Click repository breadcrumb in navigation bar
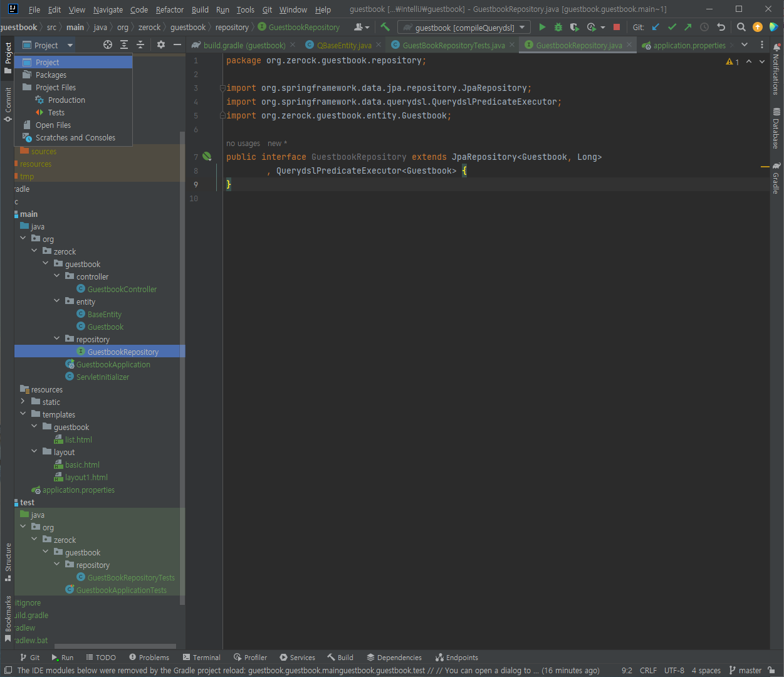This screenshot has width=784, height=677. point(232,28)
